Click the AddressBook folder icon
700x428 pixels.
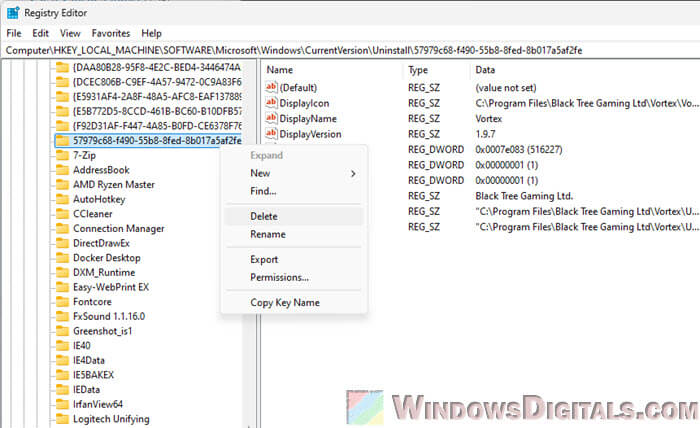point(62,170)
